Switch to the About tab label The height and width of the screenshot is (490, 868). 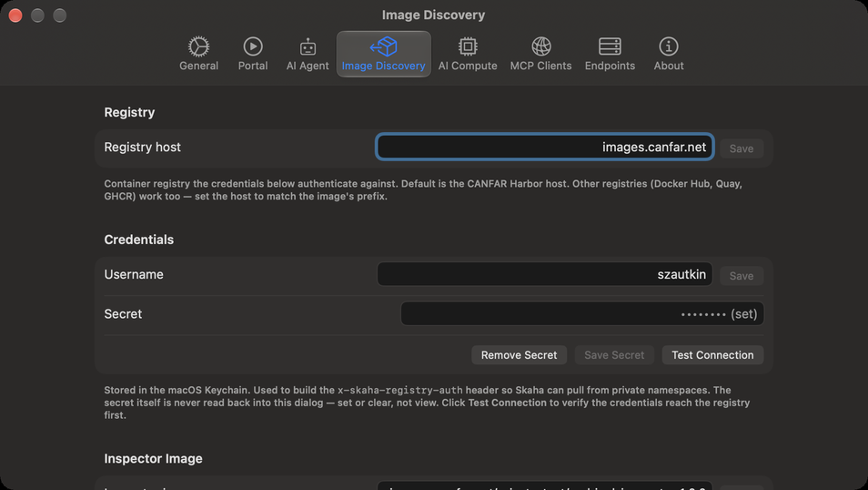(x=669, y=66)
